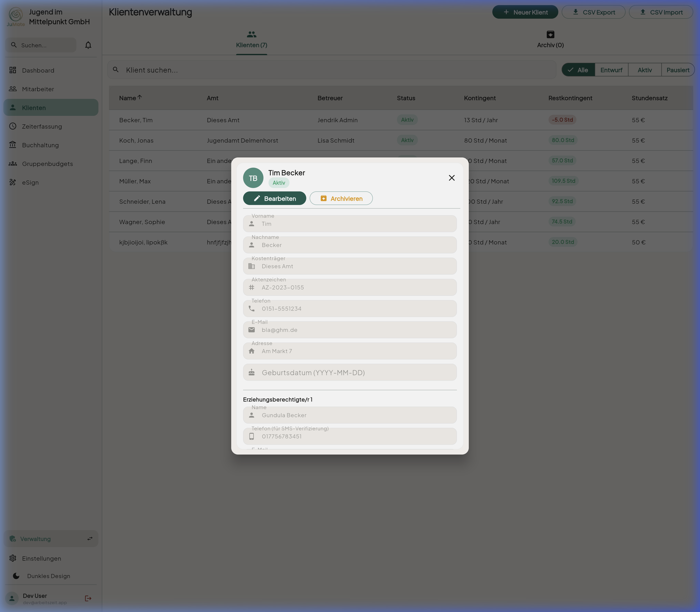Click the Geburtsdatum input field
This screenshot has height=612, width=700.
pyautogui.click(x=350, y=372)
